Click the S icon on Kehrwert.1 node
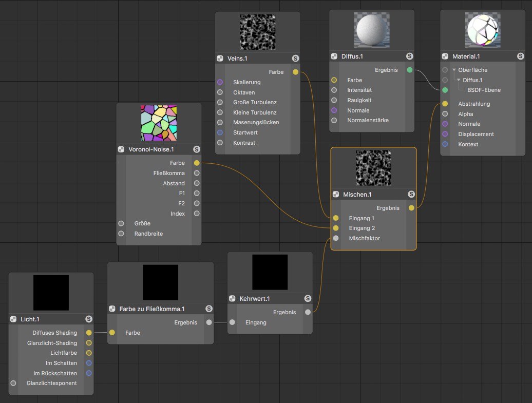 pyautogui.click(x=308, y=298)
